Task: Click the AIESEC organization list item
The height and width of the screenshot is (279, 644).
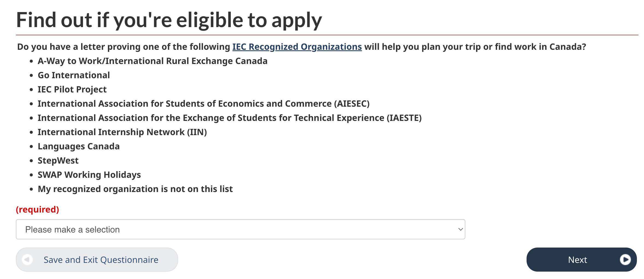Action: pos(203,104)
